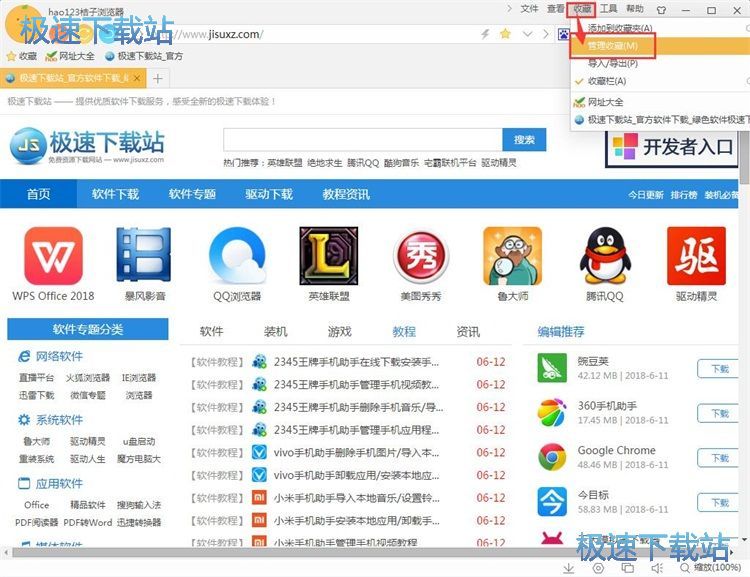Close the 极速下载站 browser tab
The width and height of the screenshot is (750, 577).
coord(137,78)
